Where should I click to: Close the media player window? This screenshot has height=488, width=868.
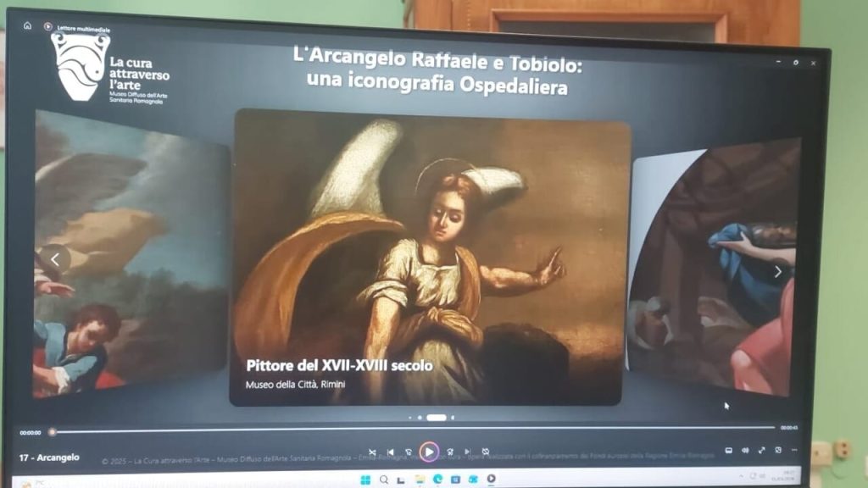(813, 63)
